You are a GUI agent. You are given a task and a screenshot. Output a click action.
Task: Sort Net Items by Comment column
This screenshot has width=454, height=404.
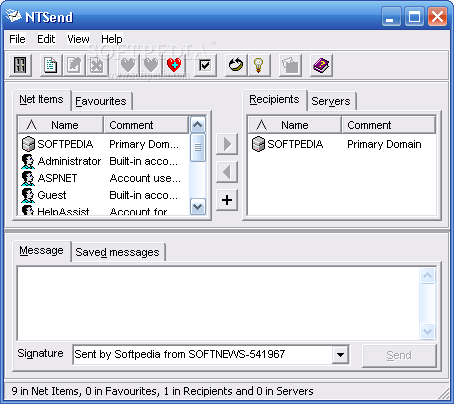pyautogui.click(x=146, y=125)
